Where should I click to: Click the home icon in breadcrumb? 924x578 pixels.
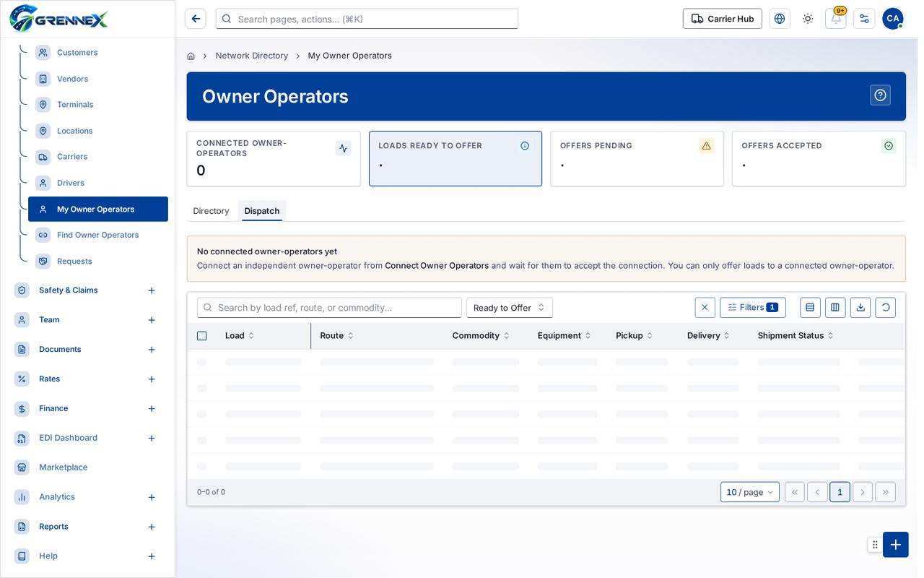191,56
